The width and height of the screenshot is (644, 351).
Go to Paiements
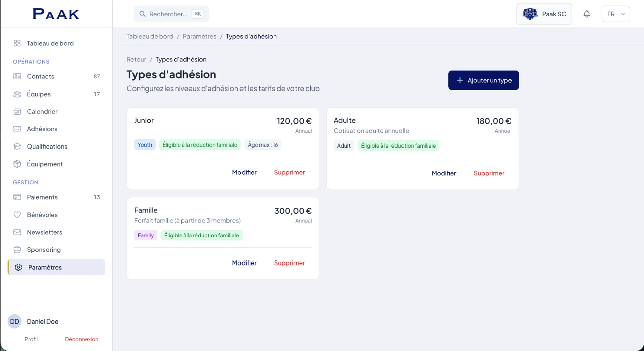click(56, 197)
